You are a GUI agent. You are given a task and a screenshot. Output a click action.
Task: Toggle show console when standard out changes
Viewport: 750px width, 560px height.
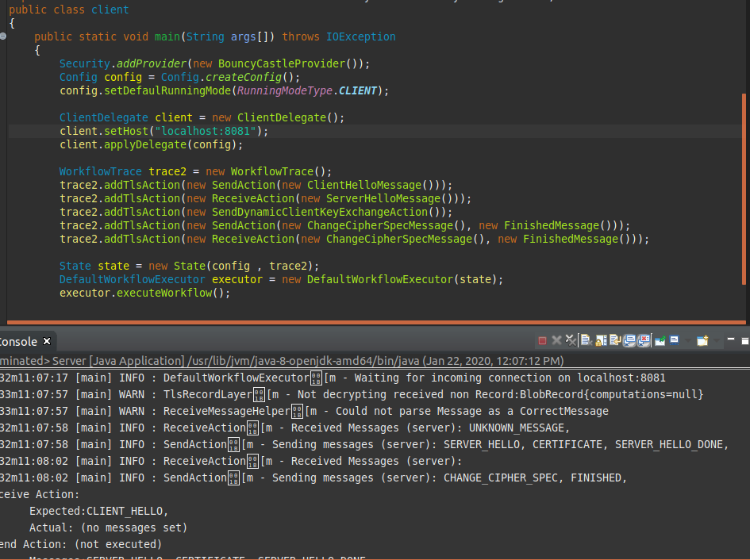coord(629,340)
